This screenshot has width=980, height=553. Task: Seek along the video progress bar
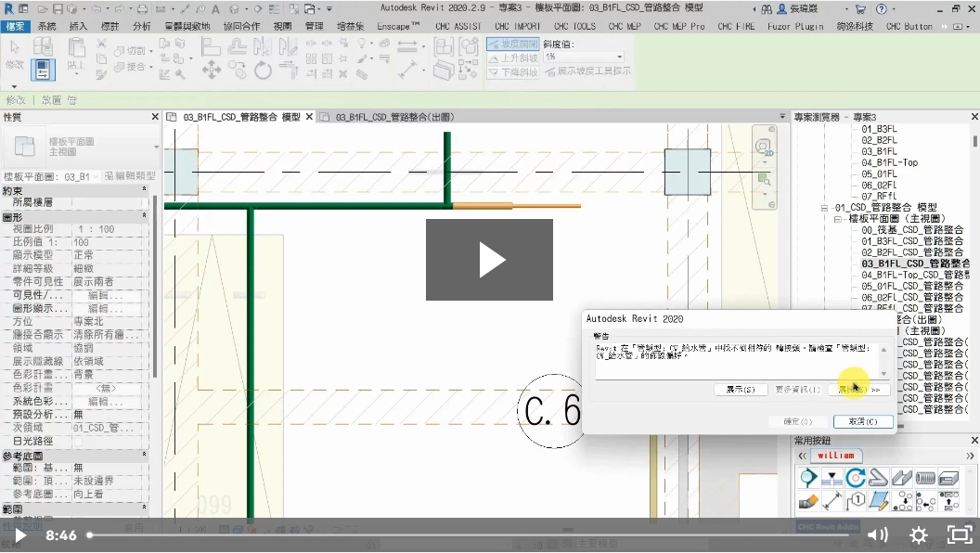point(471,534)
